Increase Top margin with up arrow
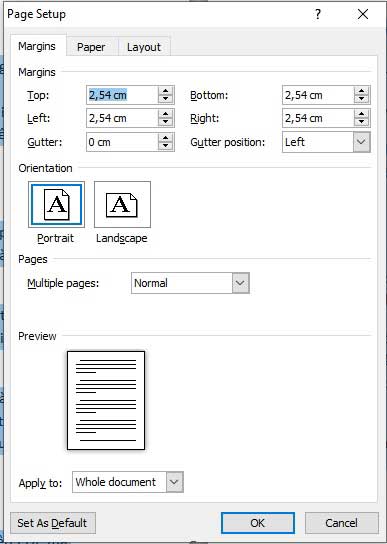Image resolution: width=387 pixels, height=544 pixels. tap(166, 91)
